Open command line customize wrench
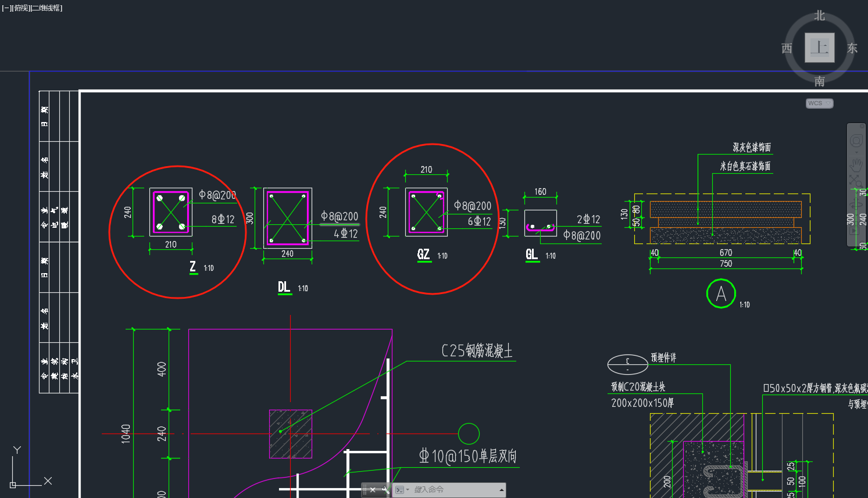868x498 pixels. pyautogui.click(x=385, y=490)
